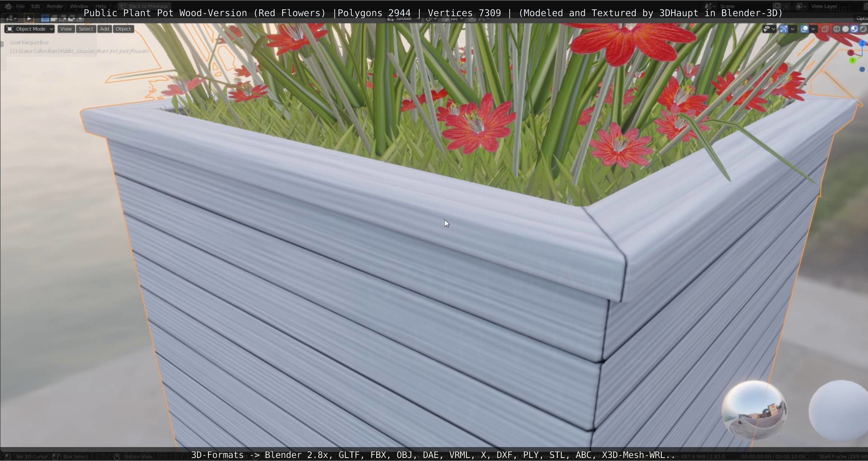This screenshot has width=868, height=461.
Task: Click the red X axis gizmo handle
Action: [851, 53]
